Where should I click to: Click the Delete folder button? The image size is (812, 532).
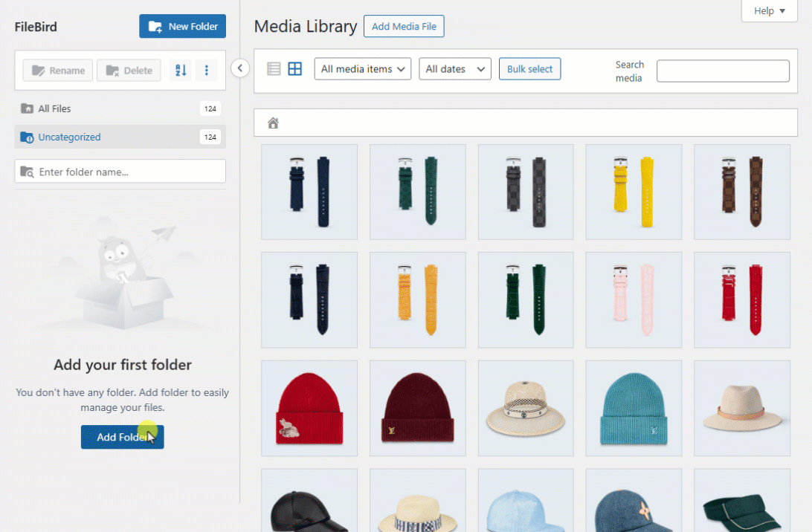pos(129,71)
